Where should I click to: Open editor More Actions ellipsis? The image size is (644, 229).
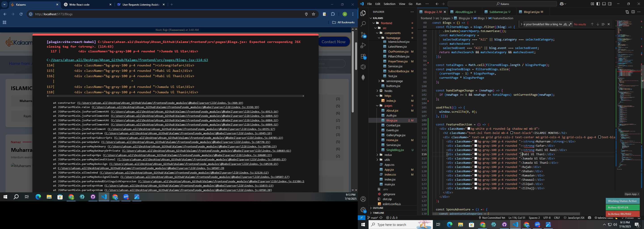tap(639, 12)
